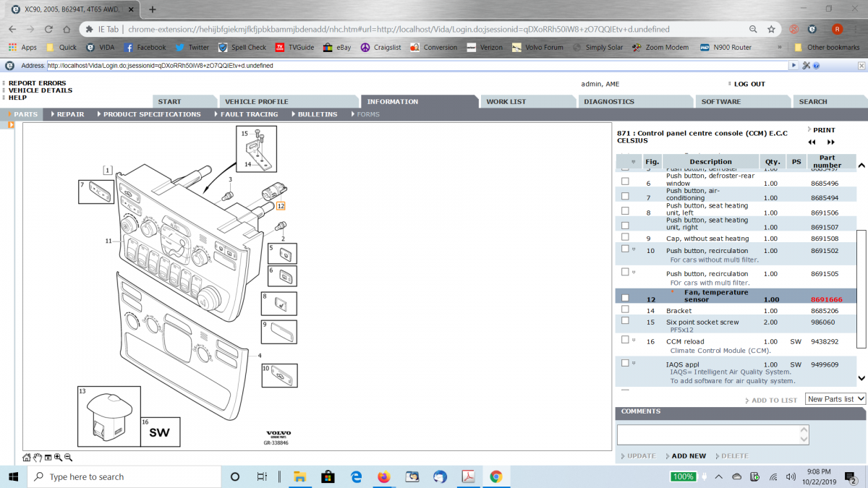Select CCM reload row checkbox
Viewport: 868px width, 488px height.
[x=625, y=339]
